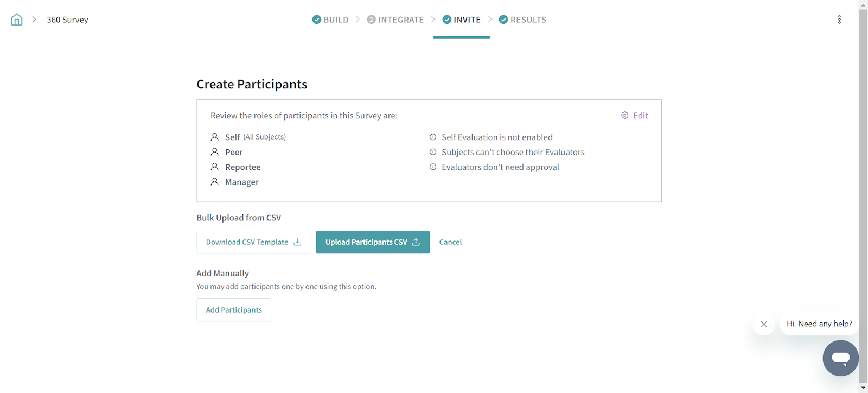Open the 360 Survey breadcrumb
This screenshot has width=868, height=393.
tap(67, 20)
